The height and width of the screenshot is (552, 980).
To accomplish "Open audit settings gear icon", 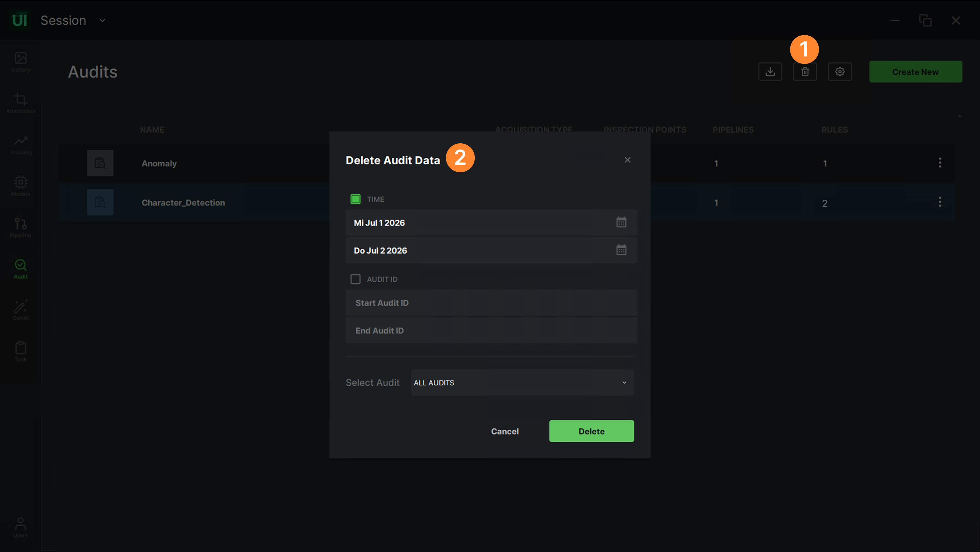I will [x=840, y=72].
